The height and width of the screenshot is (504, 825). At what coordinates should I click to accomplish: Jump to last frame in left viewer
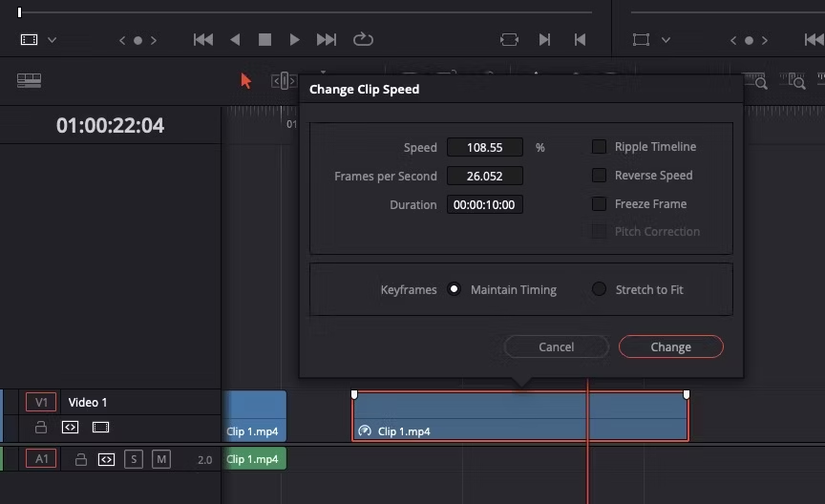(327, 39)
